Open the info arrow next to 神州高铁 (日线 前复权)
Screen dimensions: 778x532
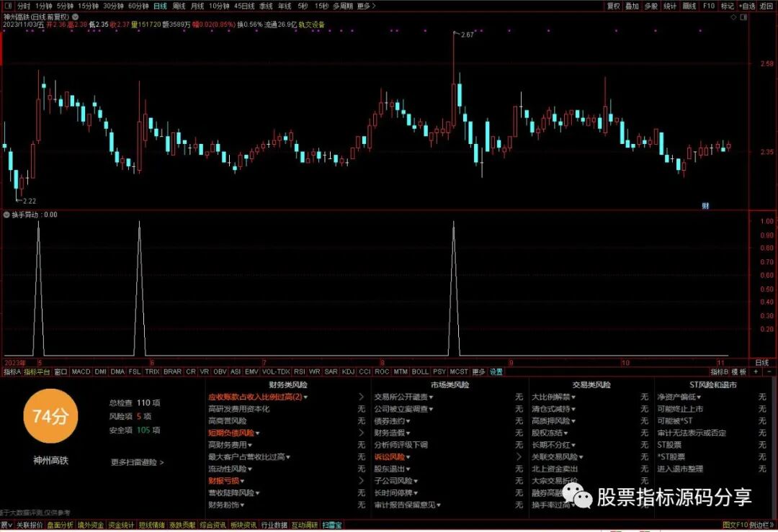[x=76, y=17]
